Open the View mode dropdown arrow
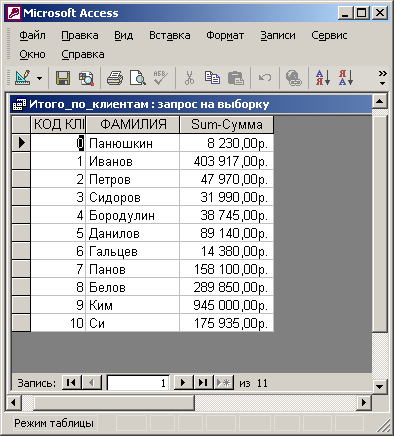The width and height of the screenshot is (394, 436). (x=40, y=79)
